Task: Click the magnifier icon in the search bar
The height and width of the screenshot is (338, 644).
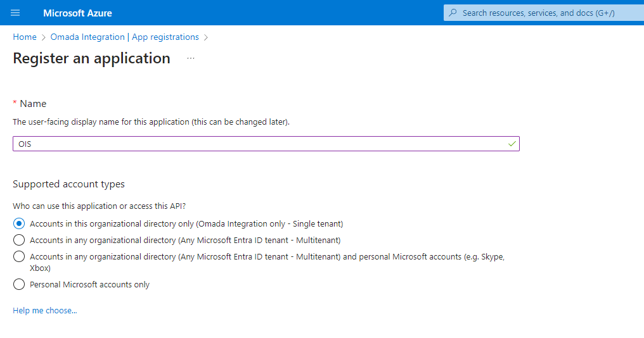Action: pos(453,13)
